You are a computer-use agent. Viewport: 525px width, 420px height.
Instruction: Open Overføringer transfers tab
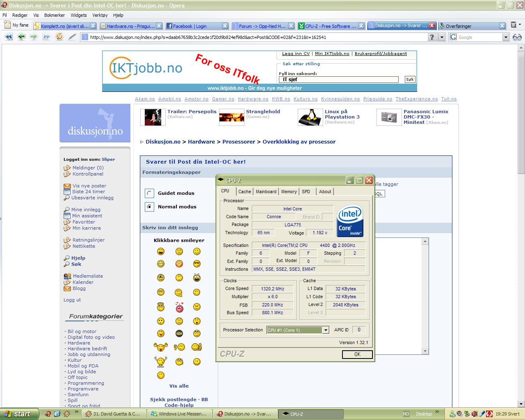coord(472,26)
